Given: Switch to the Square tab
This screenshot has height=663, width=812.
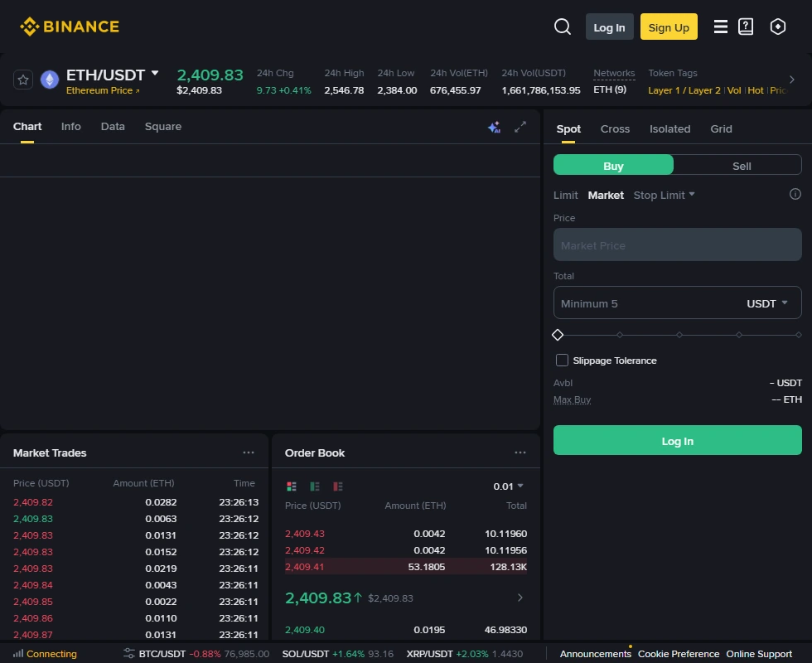Looking at the screenshot, I should [163, 127].
